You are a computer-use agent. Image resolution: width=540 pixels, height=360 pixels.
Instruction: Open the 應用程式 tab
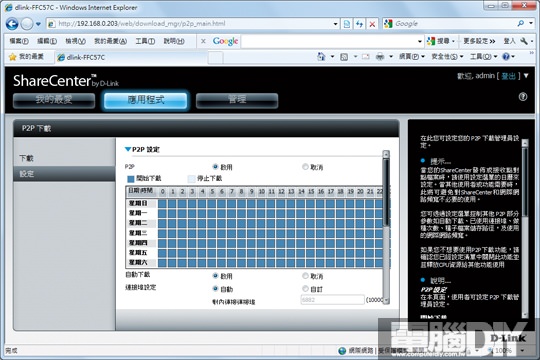tap(146, 100)
